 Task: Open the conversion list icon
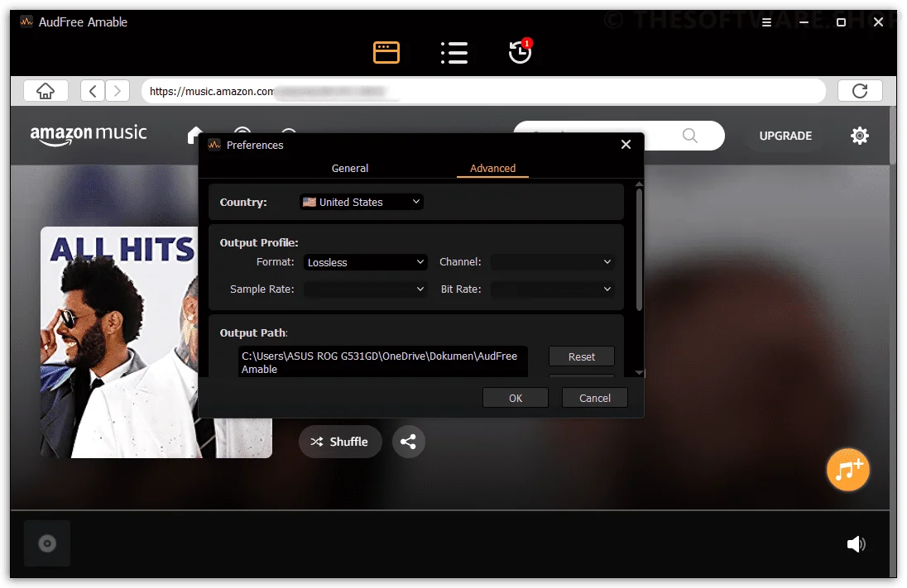454,53
